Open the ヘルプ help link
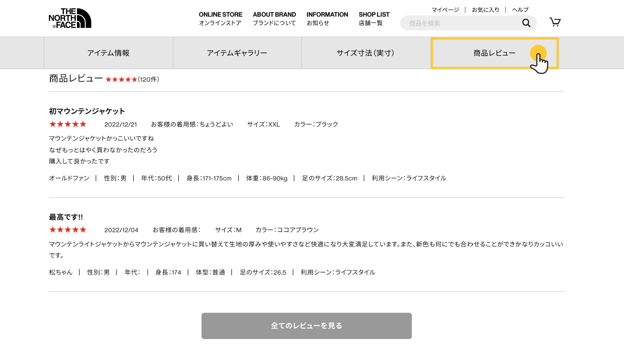 tap(520, 10)
